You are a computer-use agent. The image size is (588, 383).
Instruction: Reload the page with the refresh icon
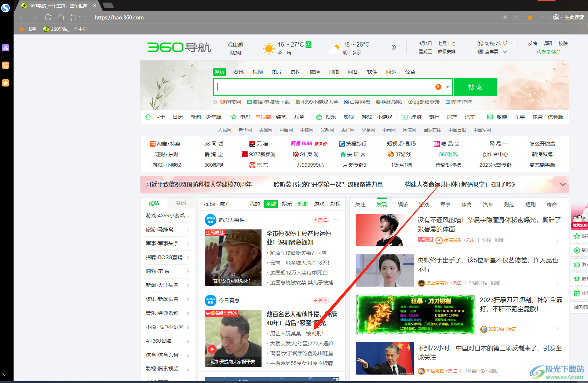click(48, 17)
